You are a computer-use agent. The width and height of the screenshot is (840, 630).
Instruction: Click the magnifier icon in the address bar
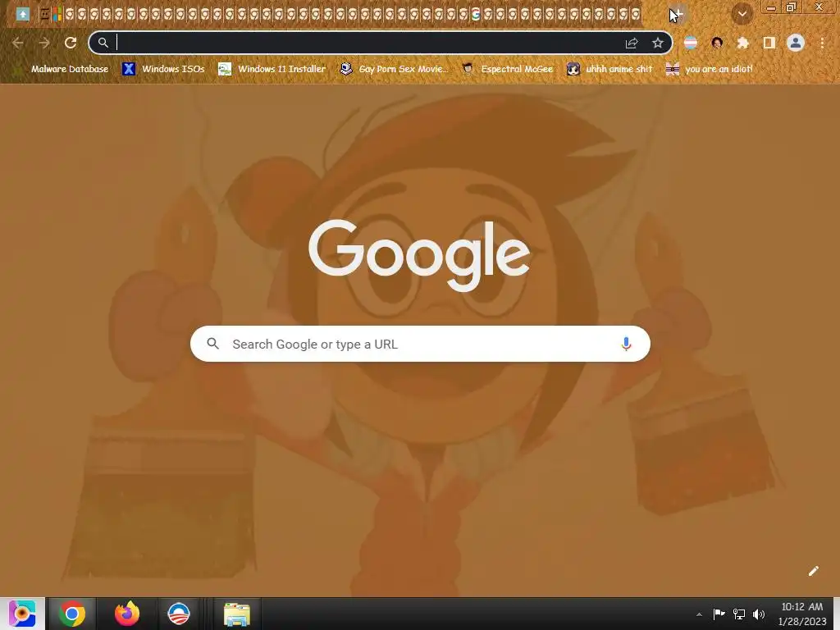pos(103,43)
